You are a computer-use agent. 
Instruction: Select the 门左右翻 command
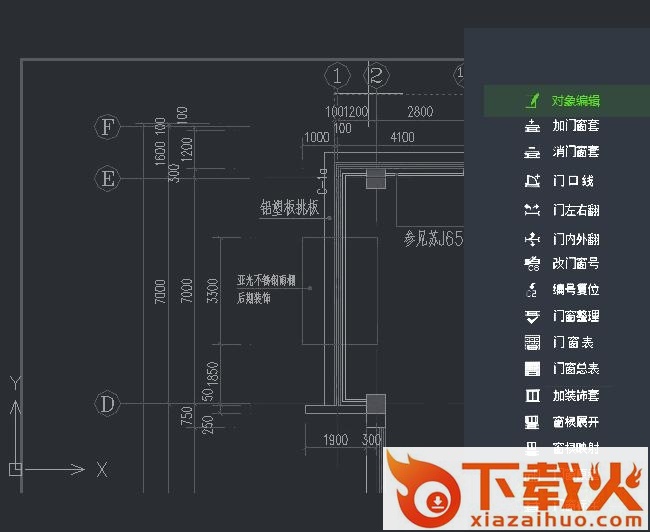point(575,210)
